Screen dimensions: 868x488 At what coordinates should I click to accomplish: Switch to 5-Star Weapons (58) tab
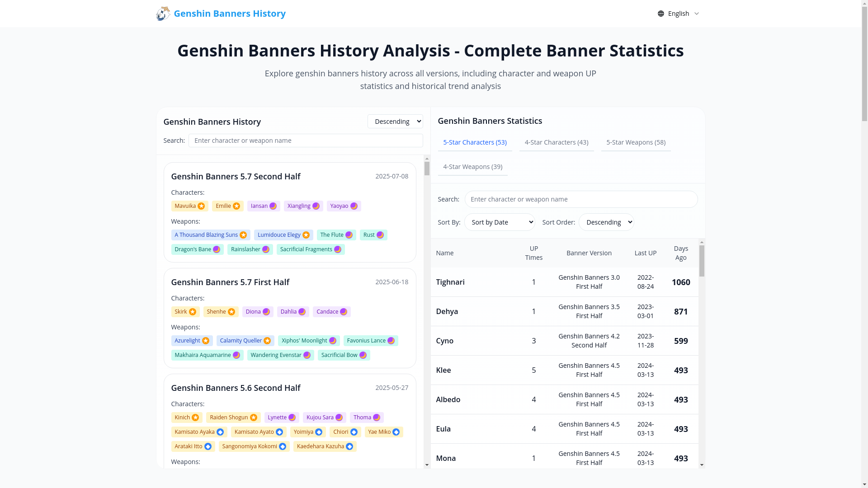[x=636, y=142]
